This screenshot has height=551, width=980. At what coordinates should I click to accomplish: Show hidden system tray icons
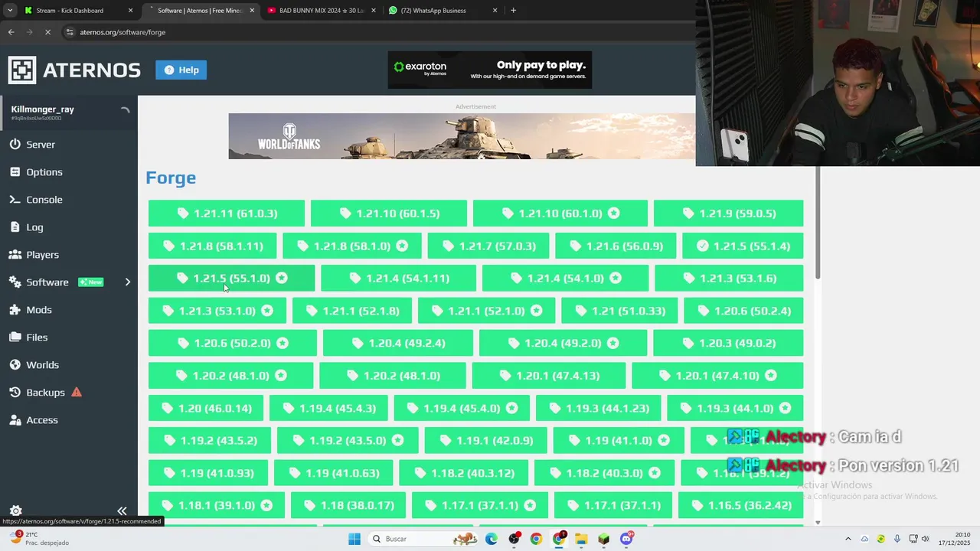848,539
